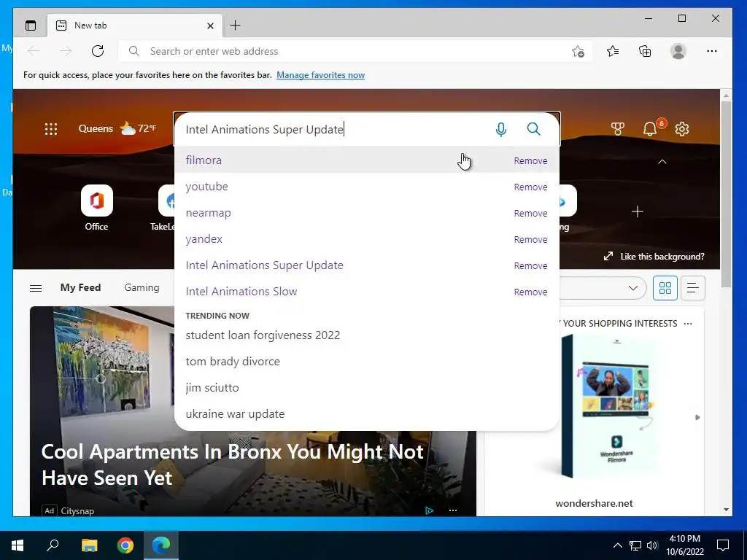Open the vertical tabs panel icon

coord(31,26)
